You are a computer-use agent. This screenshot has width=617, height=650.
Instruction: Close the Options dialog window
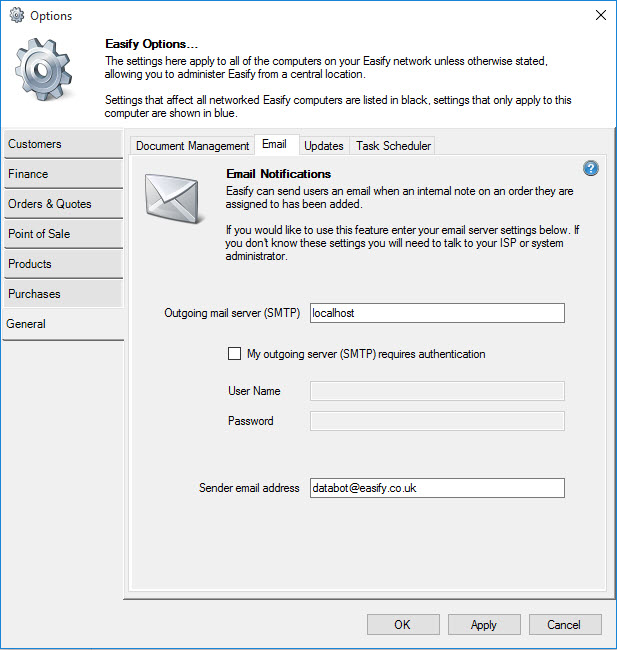point(600,15)
